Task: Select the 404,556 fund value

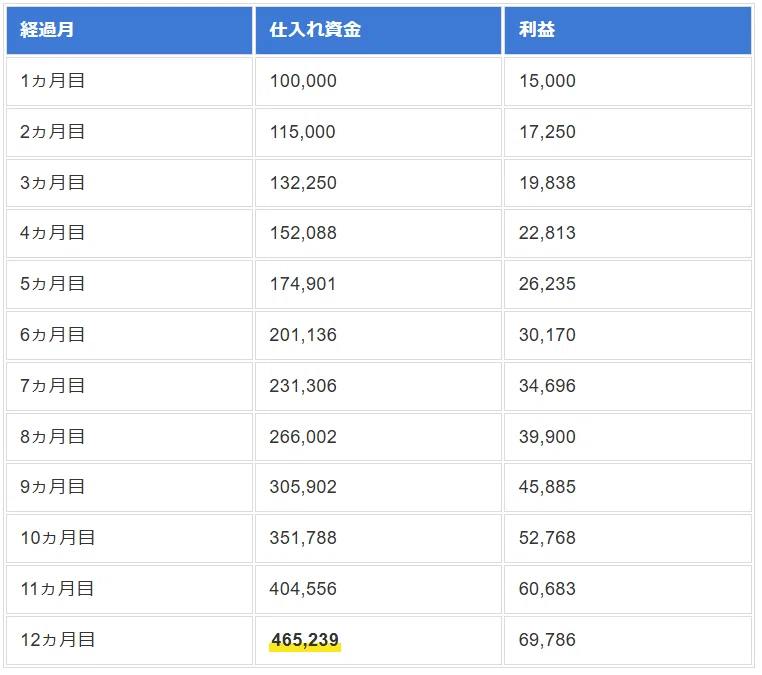Action: 303,589
